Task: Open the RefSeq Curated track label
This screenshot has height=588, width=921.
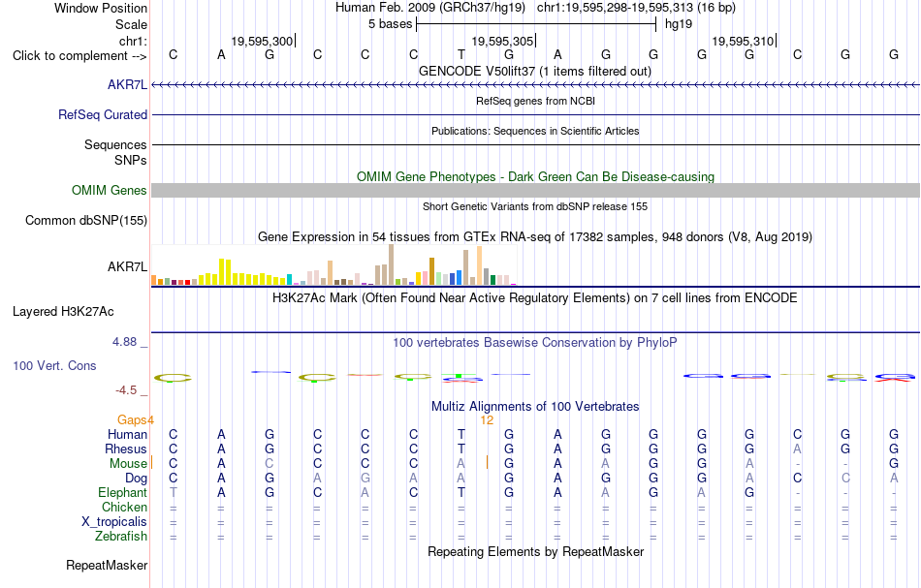Action: pos(103,114)
